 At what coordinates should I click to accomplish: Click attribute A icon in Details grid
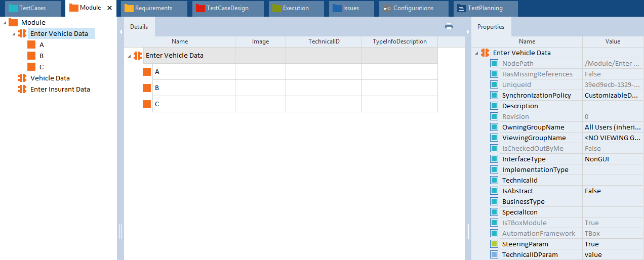coord(147,72)
